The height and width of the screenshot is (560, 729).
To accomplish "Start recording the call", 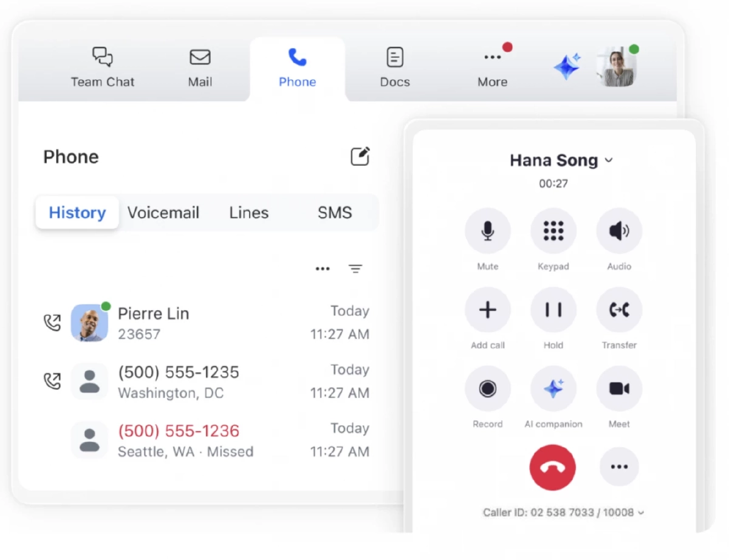I will [488, 389].
